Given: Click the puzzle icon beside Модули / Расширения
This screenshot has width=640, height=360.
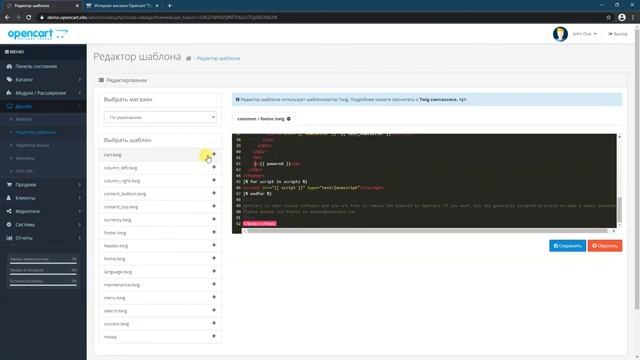Looking at the screenshot, I should coord(9,93).
